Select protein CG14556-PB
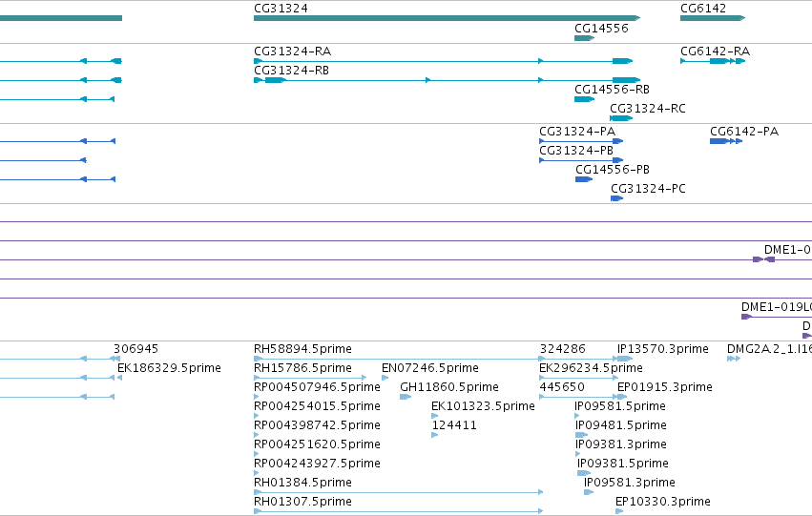This screenshot has width=812, height=516. click(x=584, y=179)
